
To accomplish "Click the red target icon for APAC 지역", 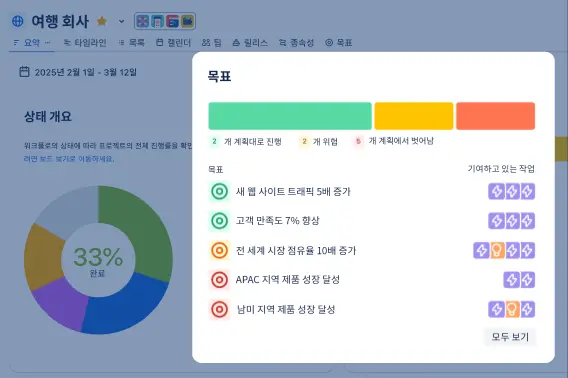I will [219, 280].
